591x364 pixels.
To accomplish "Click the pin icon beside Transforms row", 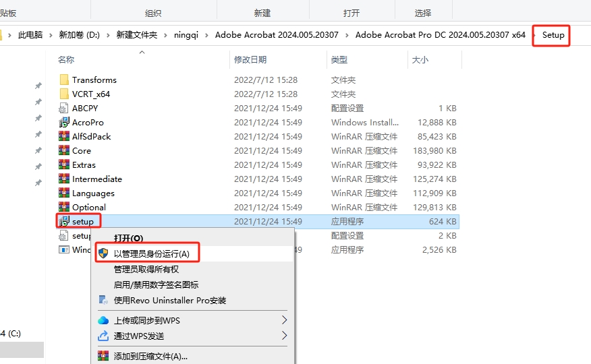I will (38, 86).
